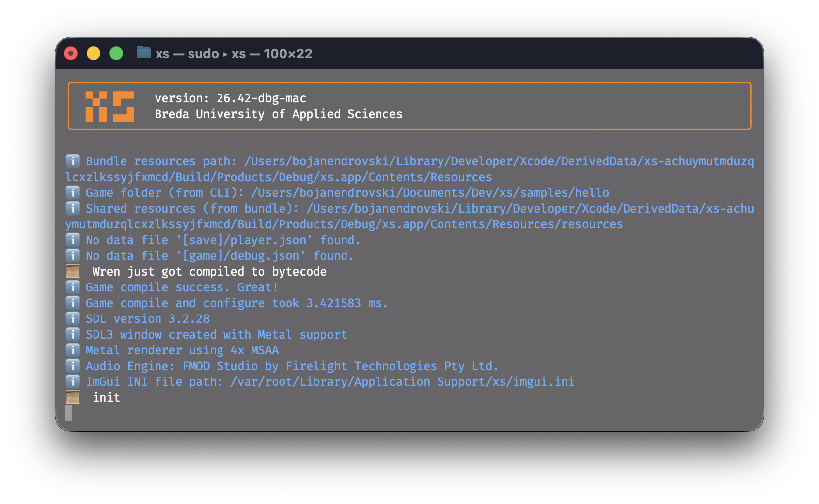Click the scroll icon next to 'init'

pos(73,397)
